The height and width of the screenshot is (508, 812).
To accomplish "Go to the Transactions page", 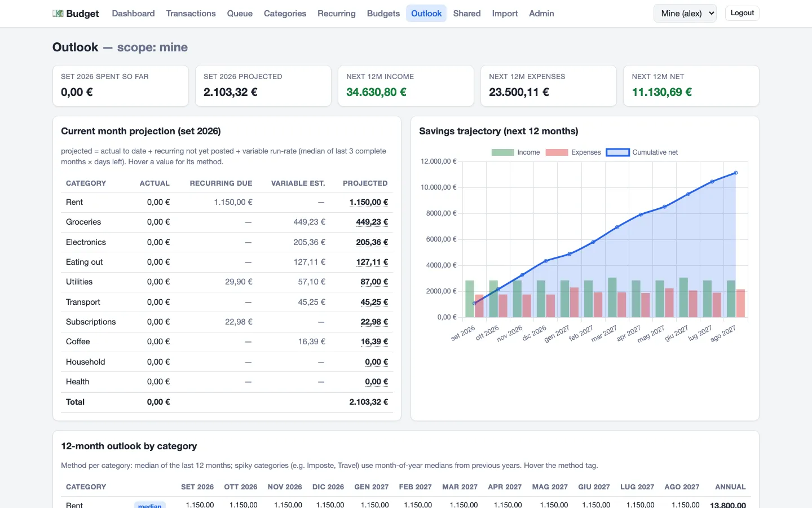I will pyautogui.click(x=191, y=14).
